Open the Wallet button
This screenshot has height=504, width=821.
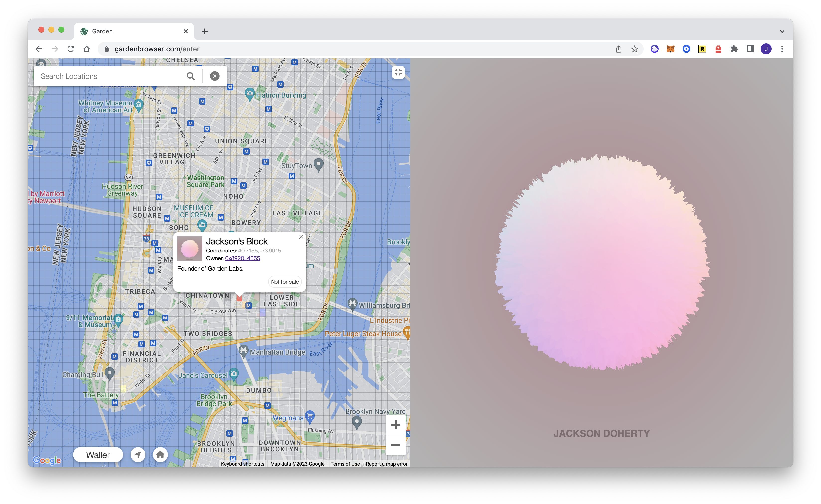[x=98, y=455]
